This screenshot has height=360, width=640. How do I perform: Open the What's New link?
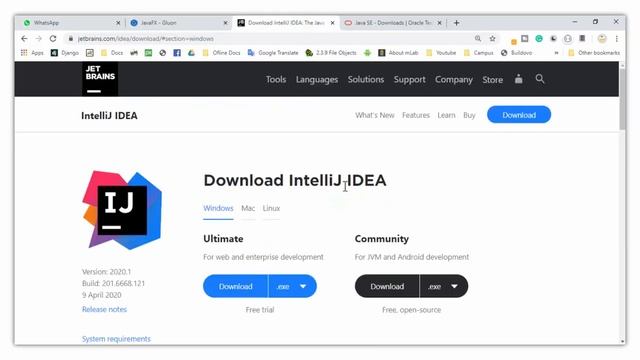pos(375,115)
